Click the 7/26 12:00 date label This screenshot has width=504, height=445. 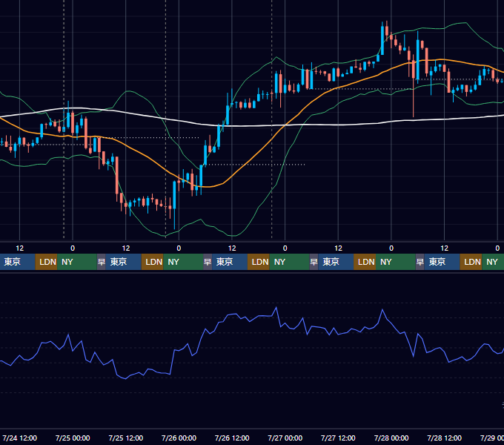(x=232, y=438)
